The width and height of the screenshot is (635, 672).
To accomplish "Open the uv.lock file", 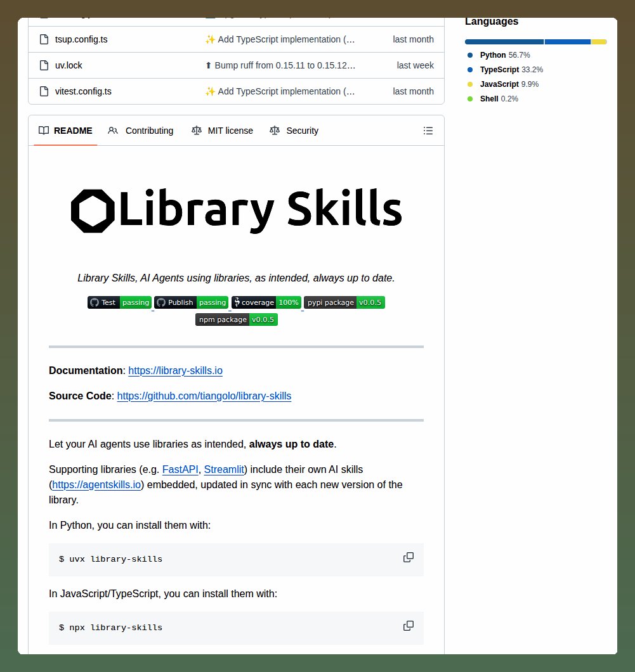I will (x=69, y=65).
